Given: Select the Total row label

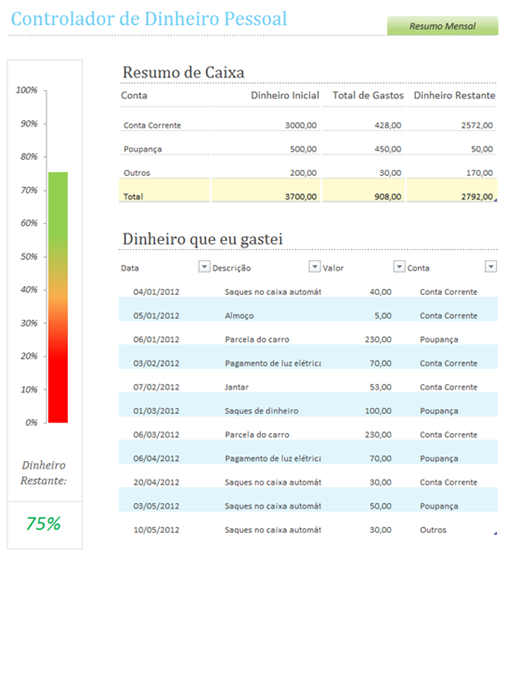Looking at the screenshot, I should click(x=133, y=197).
